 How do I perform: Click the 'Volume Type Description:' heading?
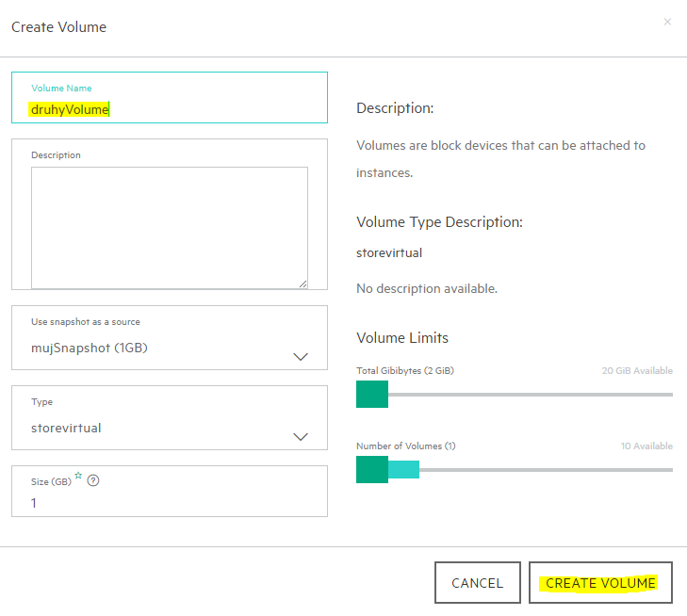[439, 222]
